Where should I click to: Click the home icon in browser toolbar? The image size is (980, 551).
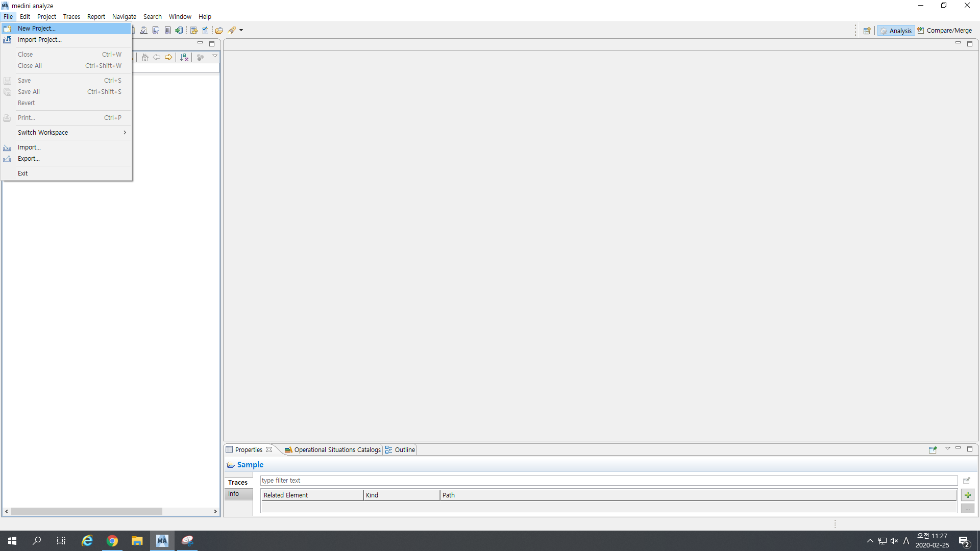pos(145,57)
